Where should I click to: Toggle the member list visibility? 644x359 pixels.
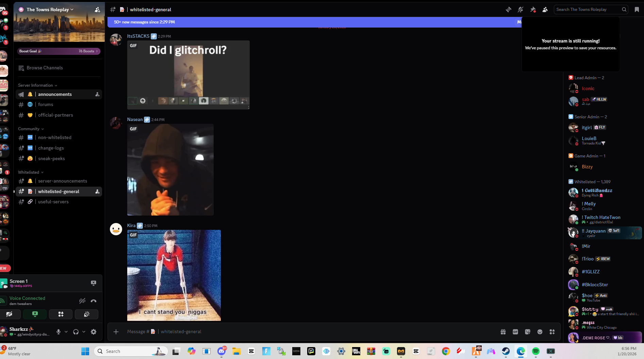pyautogui.click(x=545, y=10)
